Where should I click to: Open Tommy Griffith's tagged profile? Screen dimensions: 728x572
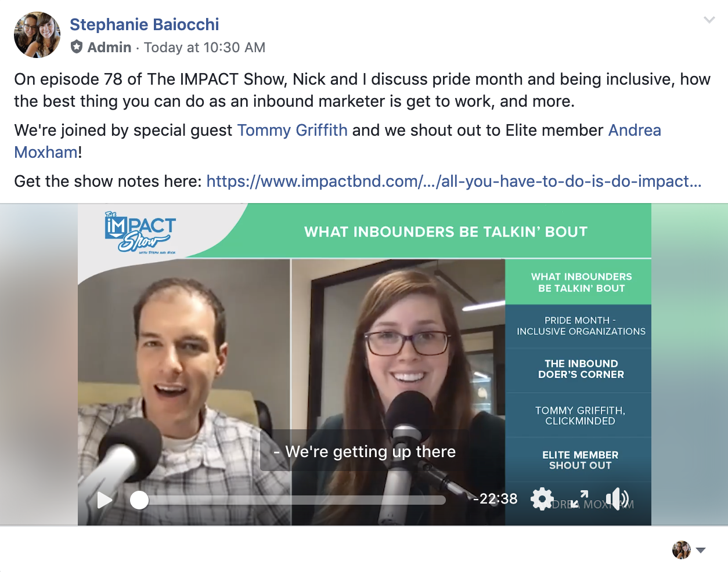pyautogui.click(x=293, y=130)
